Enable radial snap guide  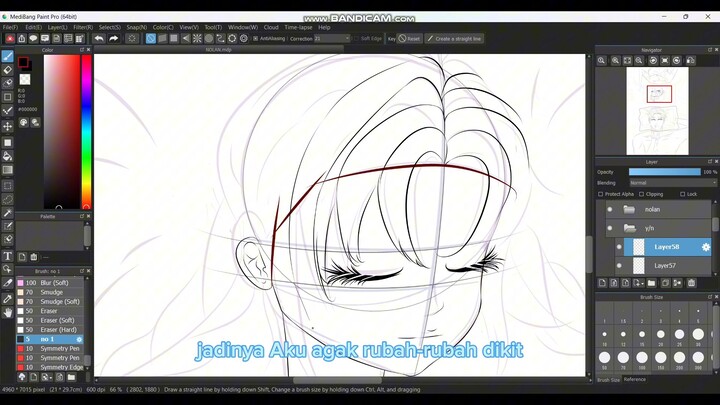[197, 39]
